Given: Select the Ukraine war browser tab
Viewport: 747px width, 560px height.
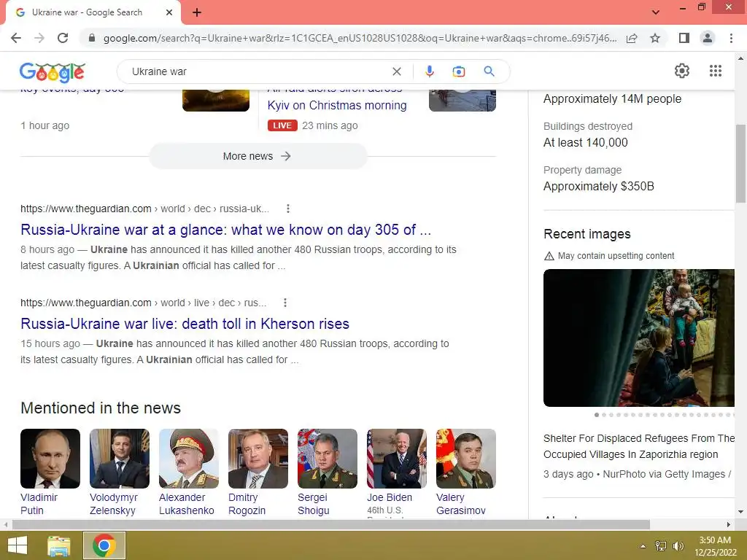Looking at the screenshot, I should 93,12.
